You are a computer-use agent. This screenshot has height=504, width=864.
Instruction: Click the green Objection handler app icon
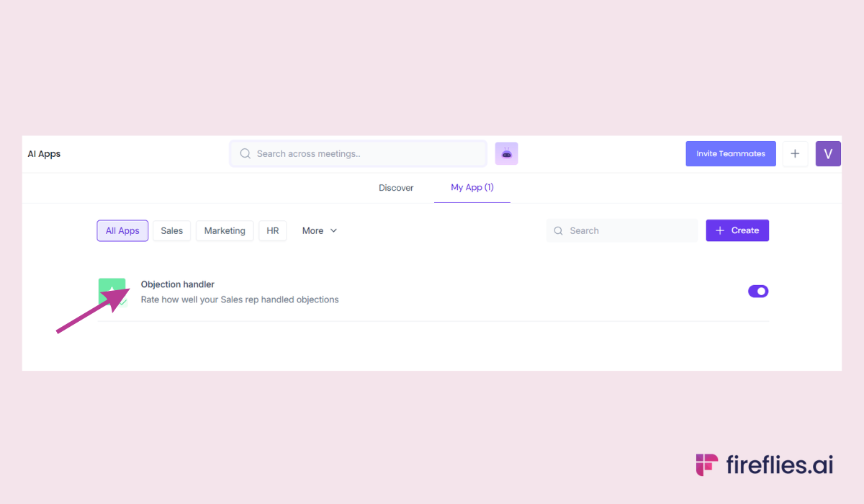pos(112,291)
